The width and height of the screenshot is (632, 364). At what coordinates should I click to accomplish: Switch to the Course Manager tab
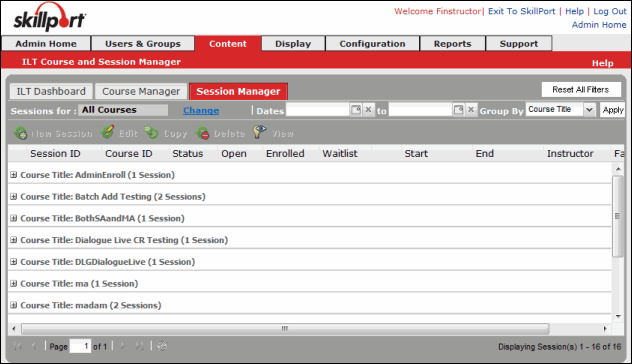click(x=141, y=92)
